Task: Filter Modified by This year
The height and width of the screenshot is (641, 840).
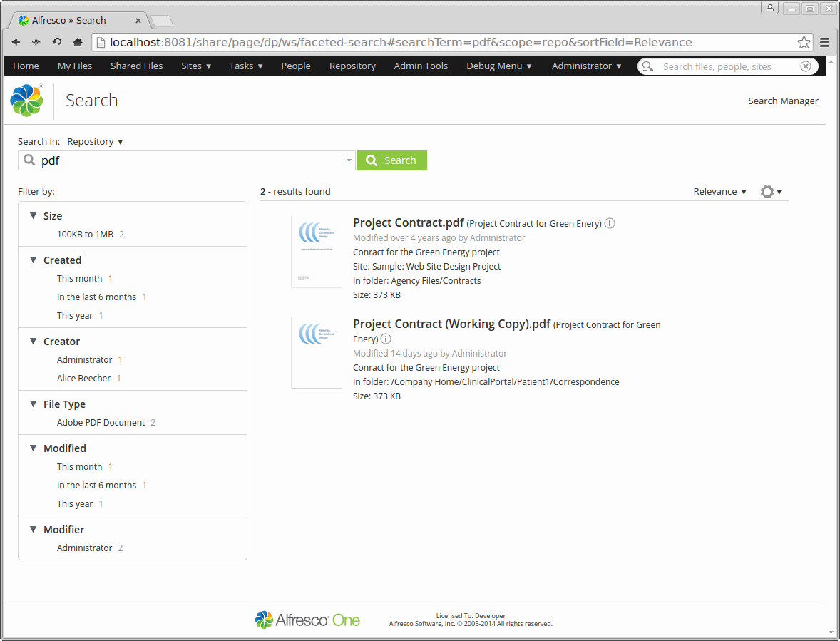Action: point(74,504)
